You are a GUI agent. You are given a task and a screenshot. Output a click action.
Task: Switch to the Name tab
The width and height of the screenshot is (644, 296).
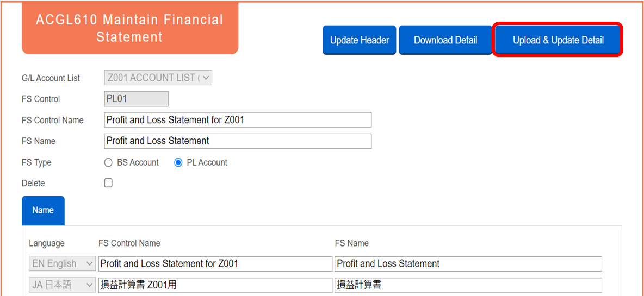[43, 210]
